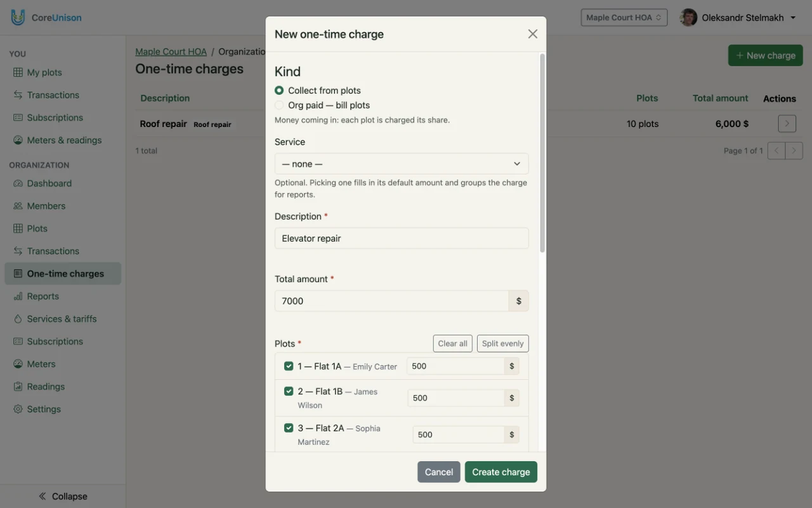Viewport: 812px width, 508px height.
Task: Collapse the sidebar
Action: point(63,497)
